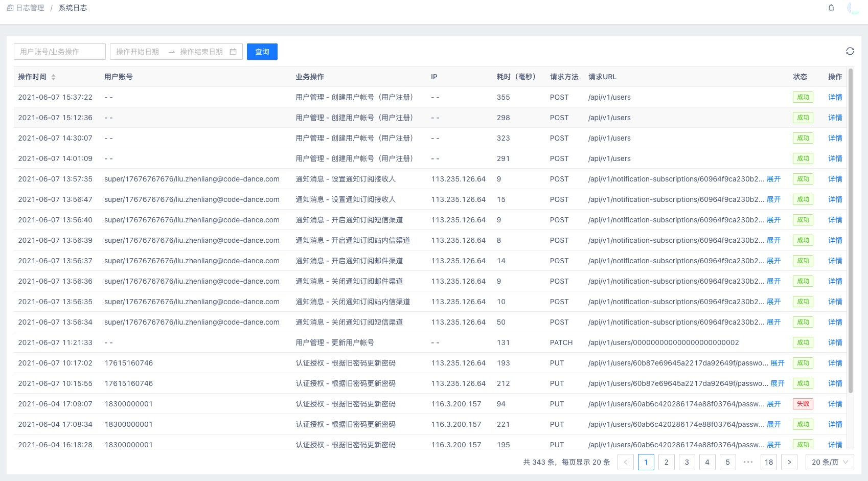Expand URL for 2021-06-07 10:17:02 row
The width and height of the screenshot is (868, 481).
coord(777,363)
